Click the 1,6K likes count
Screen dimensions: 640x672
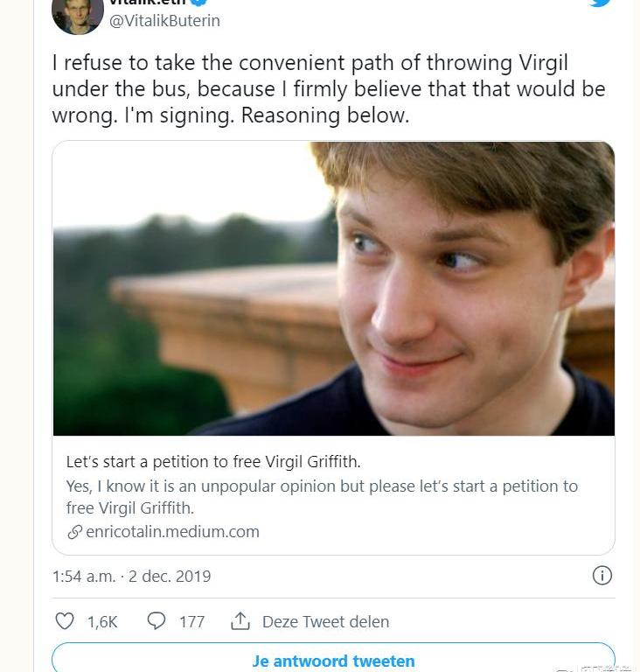tap(102, 622)
